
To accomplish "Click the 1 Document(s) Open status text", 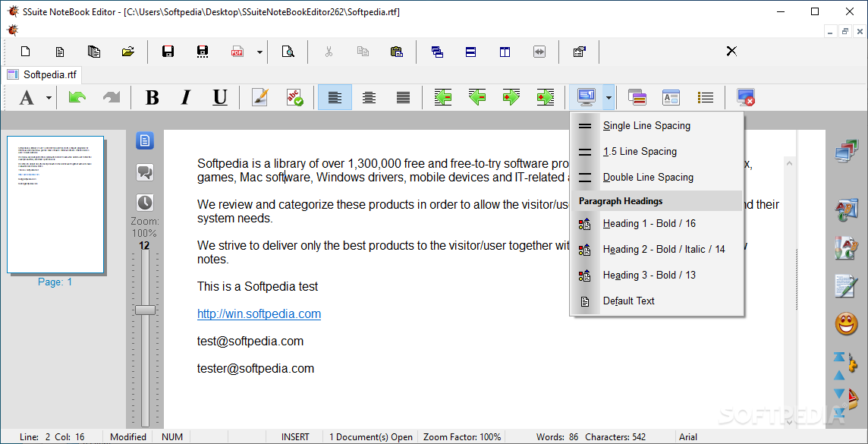I will pos(371,437).
